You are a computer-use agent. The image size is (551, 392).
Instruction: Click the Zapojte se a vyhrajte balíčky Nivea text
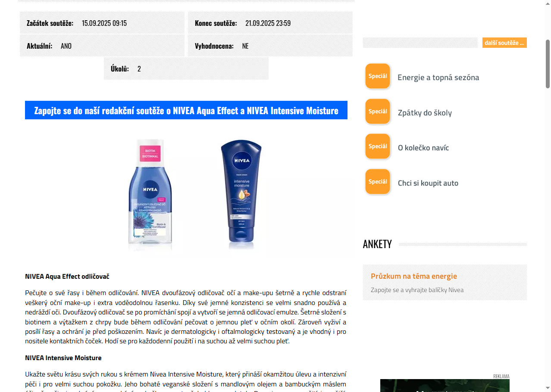point(417,290)
